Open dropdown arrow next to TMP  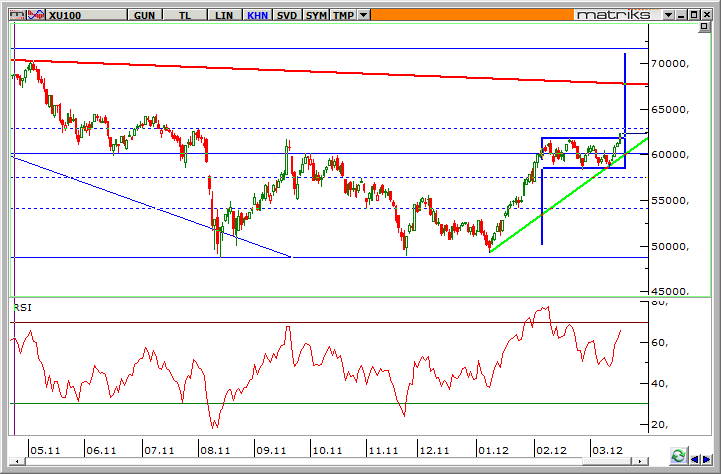[x=363, y=15]
